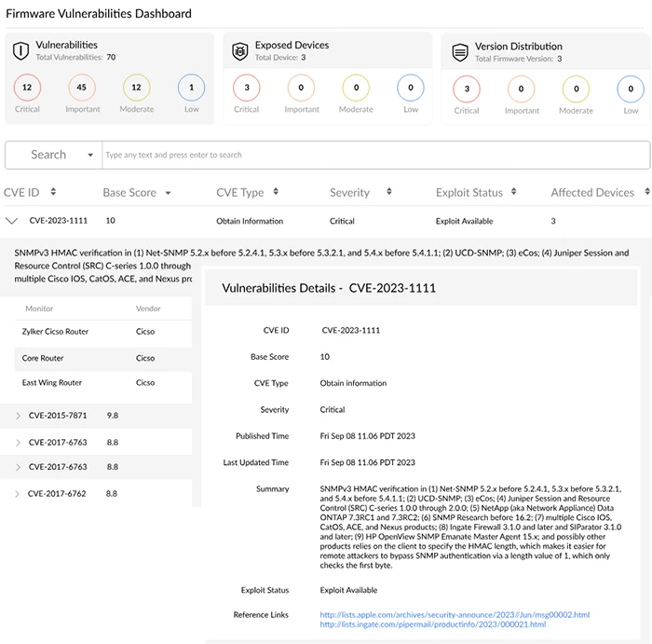Sort by Severity column arrows
This screenshot has width=652, height=644.
[389, 192]
